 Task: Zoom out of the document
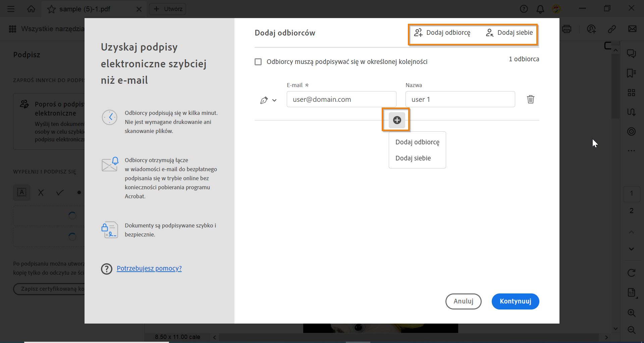(x=631, y=330)
